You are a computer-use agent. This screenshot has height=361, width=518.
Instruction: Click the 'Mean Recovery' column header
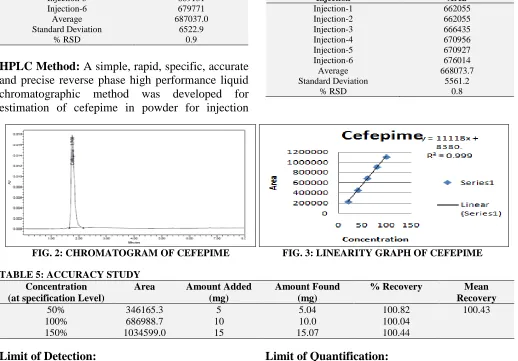[x=476, y=292]
